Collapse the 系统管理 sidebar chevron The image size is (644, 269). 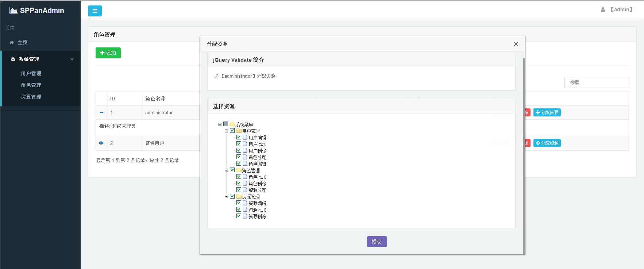(72, 59)
